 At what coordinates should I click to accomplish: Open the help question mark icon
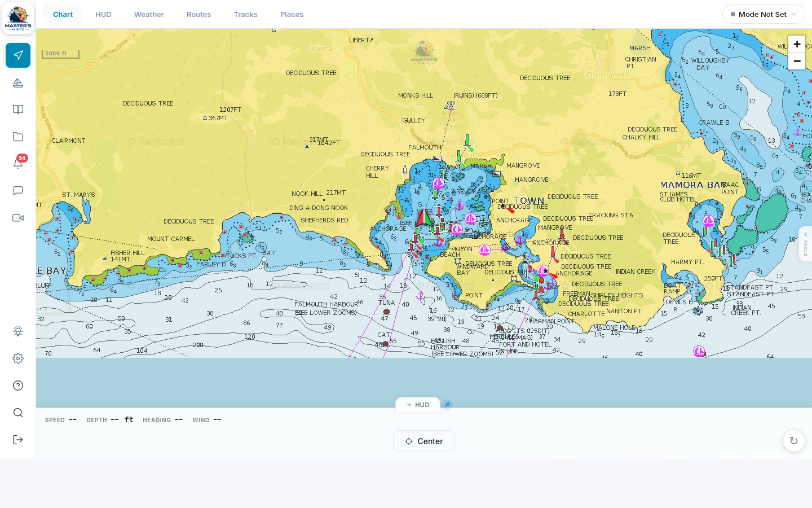coord(18,386)
